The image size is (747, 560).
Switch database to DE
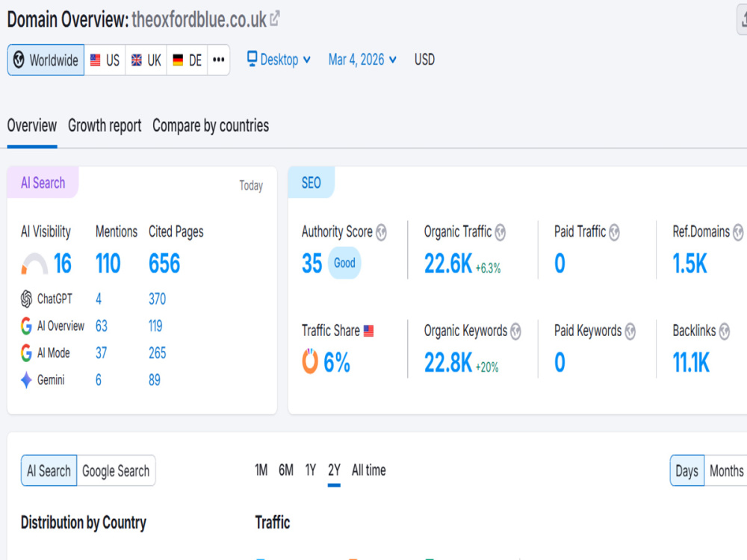187,60
